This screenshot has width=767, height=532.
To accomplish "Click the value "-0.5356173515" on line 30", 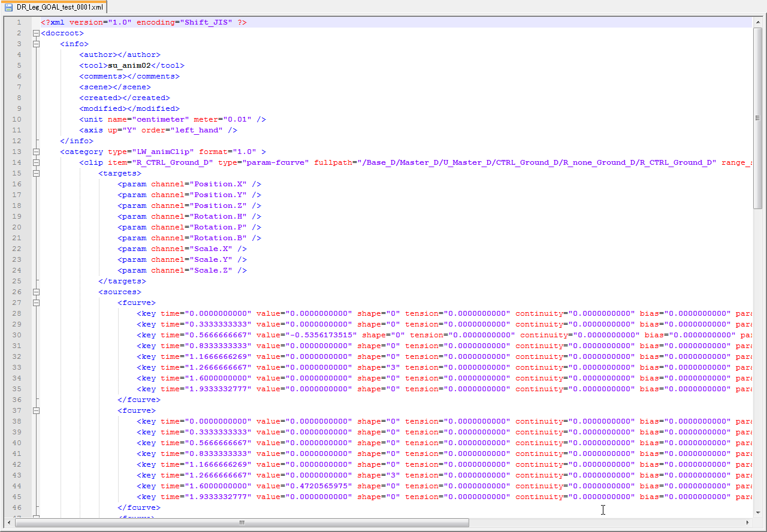I will [321, 335].
